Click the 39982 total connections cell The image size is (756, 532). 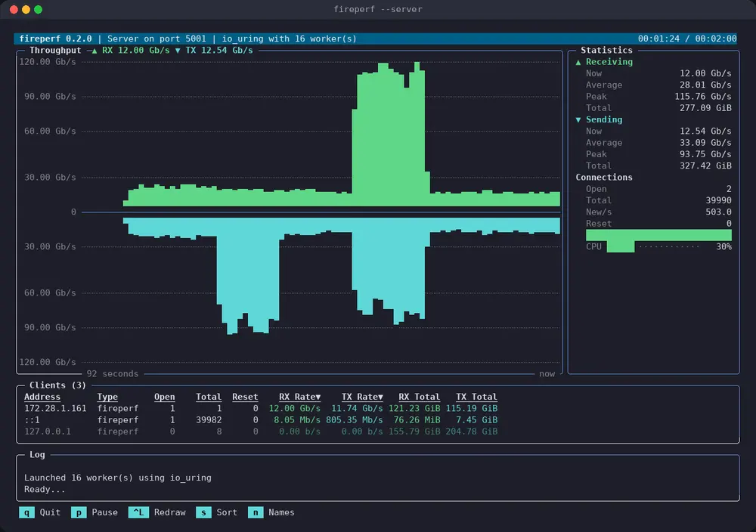[209, 419]
